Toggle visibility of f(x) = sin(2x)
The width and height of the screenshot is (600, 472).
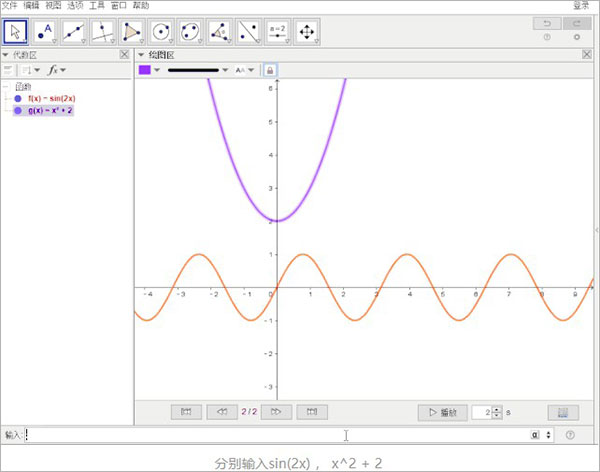point(19,99)
